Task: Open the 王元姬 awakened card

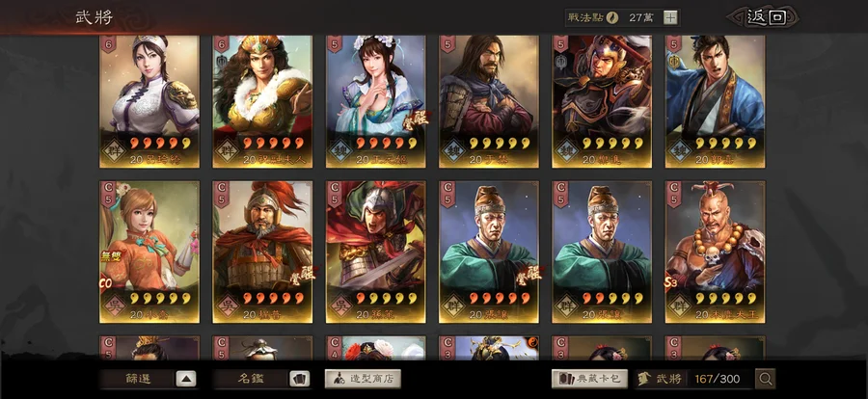Action: click(376, 101)
